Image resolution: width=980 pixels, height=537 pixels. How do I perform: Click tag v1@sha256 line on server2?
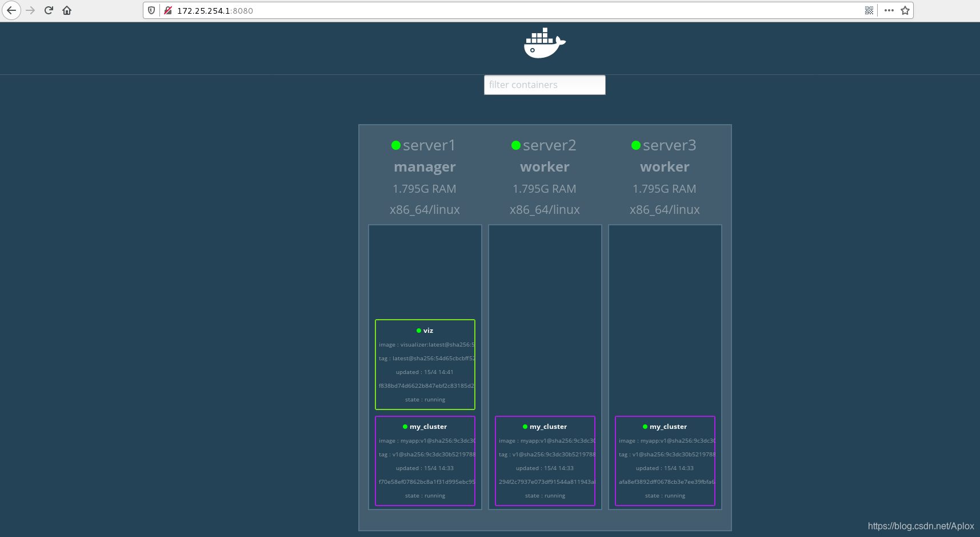pos(546,455)
